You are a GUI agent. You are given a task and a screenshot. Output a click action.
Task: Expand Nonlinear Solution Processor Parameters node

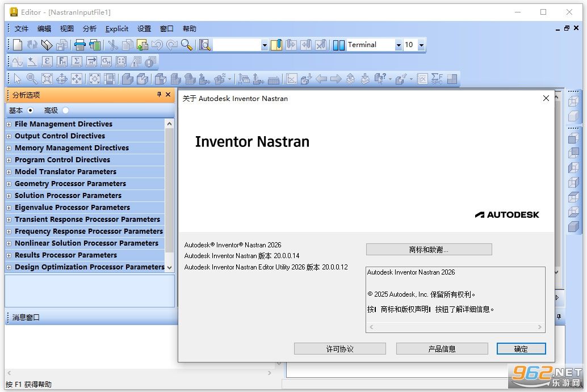tap(9, 243)
